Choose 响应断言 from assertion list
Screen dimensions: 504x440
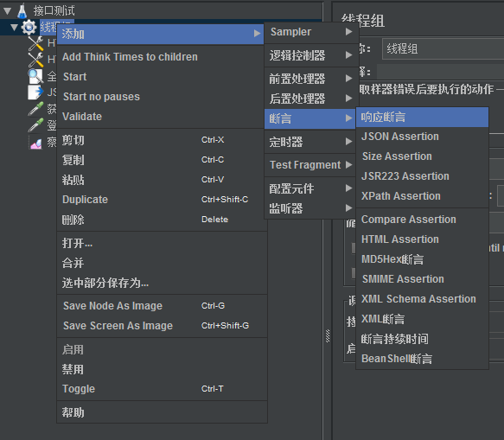(x=423, y=117)
